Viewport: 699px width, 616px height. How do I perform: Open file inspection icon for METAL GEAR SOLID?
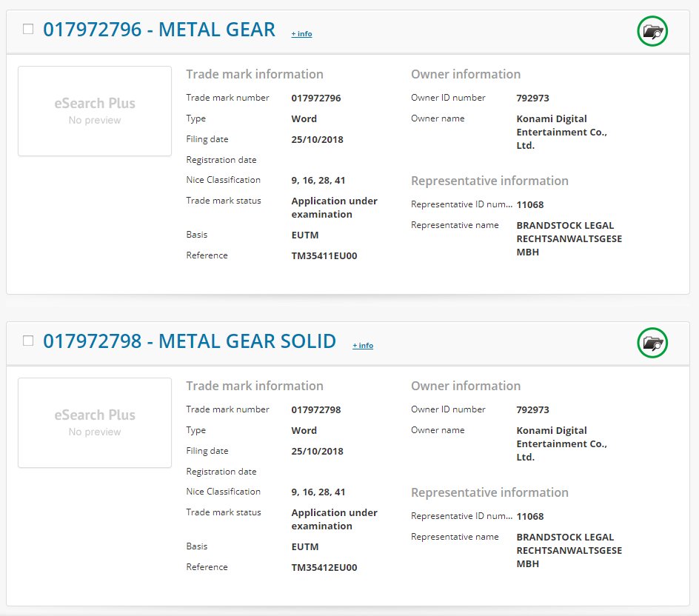pos(652,343)
